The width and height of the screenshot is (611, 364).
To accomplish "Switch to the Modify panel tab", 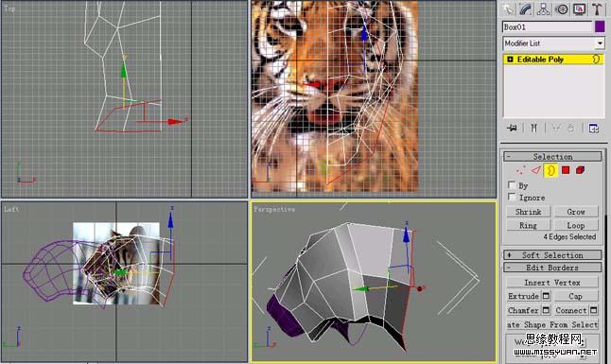I will click(x=526, y=9).
